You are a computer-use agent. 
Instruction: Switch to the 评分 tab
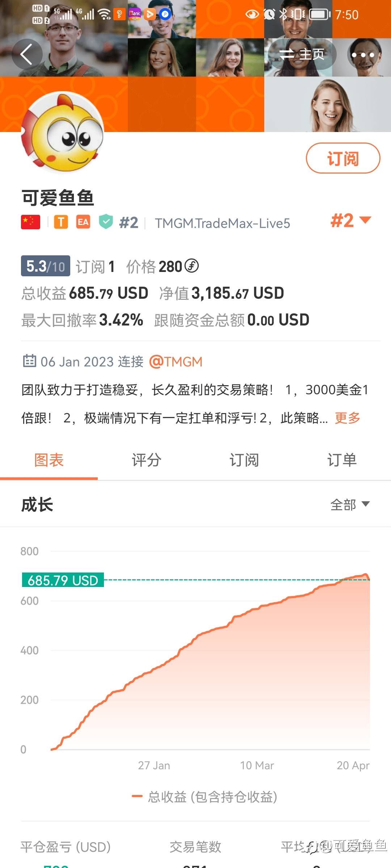coord(147,460)
